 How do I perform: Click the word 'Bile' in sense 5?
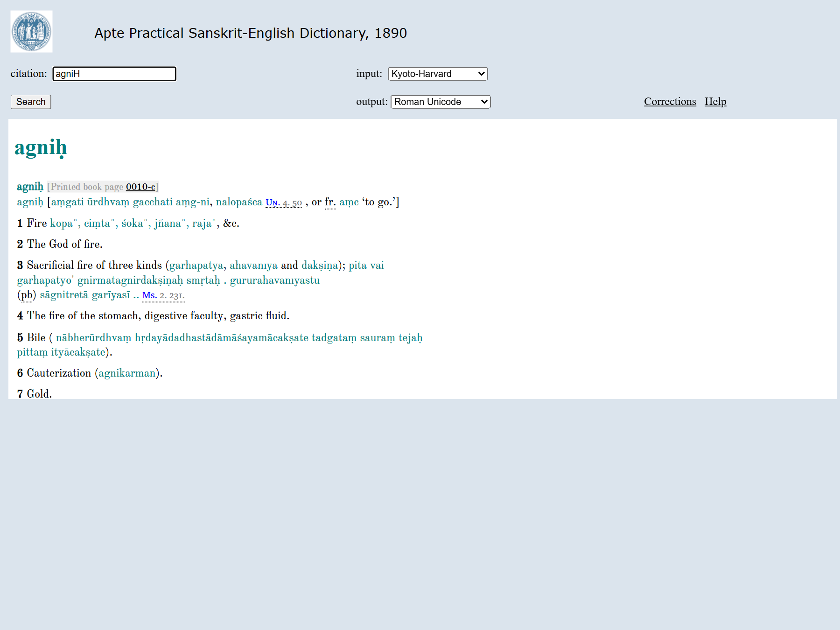(36, 337)
